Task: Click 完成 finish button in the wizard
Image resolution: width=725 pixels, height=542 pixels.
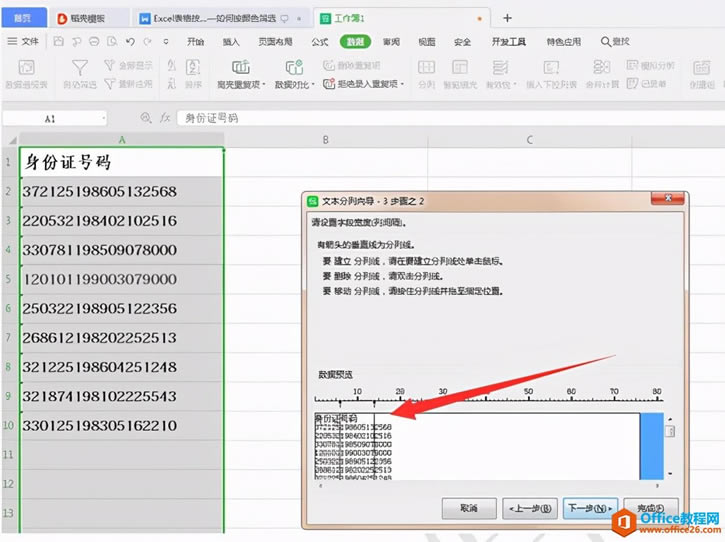Action: (x=651, y=508)
